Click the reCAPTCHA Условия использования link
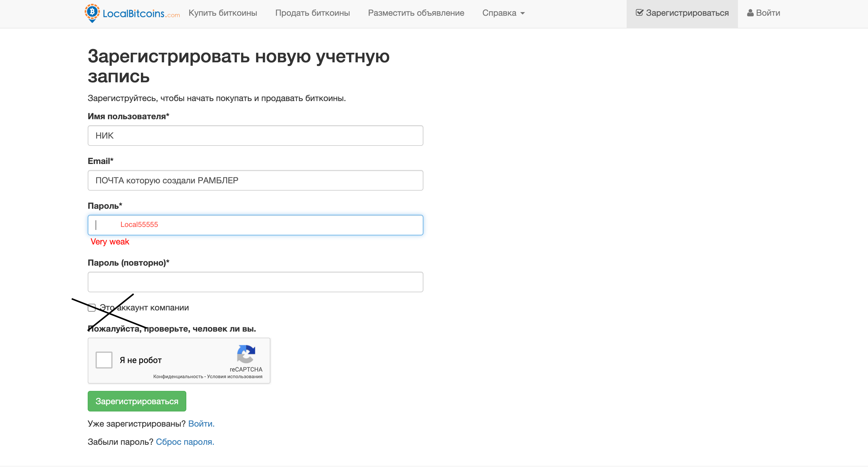This screenshot has height=475, width=868. 234,377
